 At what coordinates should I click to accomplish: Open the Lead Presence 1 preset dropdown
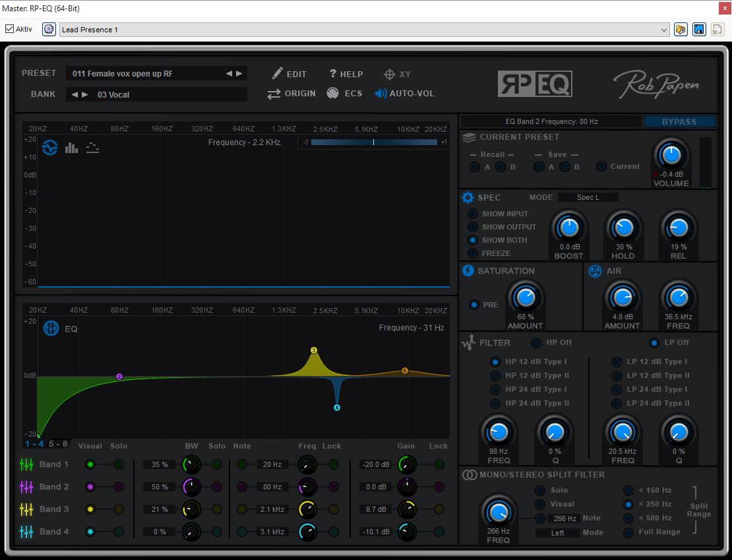point(365,30)
